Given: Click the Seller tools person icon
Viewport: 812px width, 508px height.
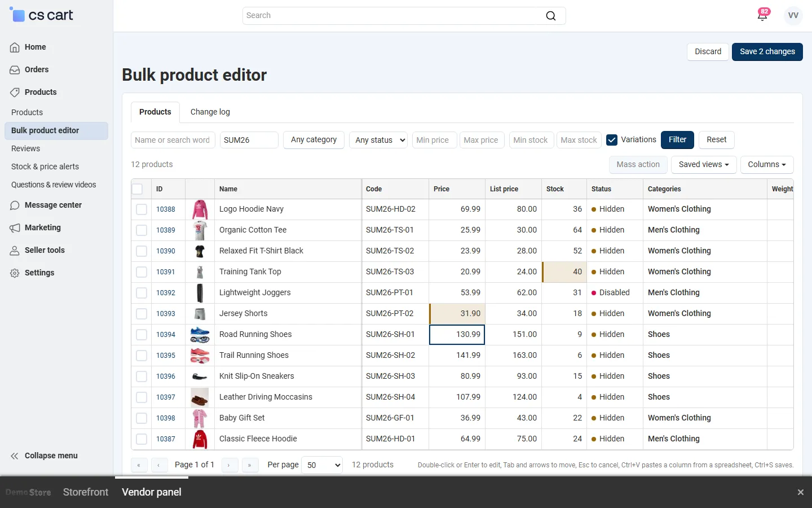Looking at the screenshot, I should click(x=15, y=251).
